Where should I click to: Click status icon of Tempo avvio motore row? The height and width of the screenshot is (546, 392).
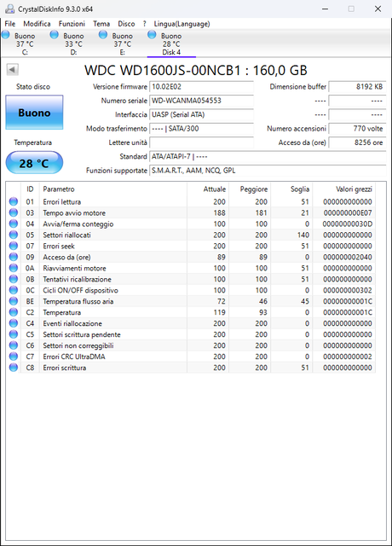pos(14,212)
